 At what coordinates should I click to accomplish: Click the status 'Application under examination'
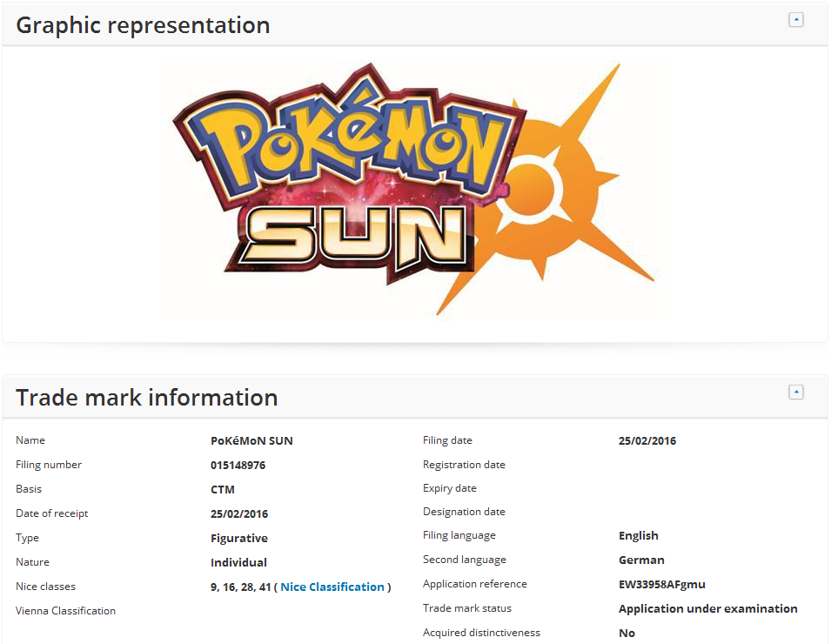pyautogui.click(x=708, y=608)
